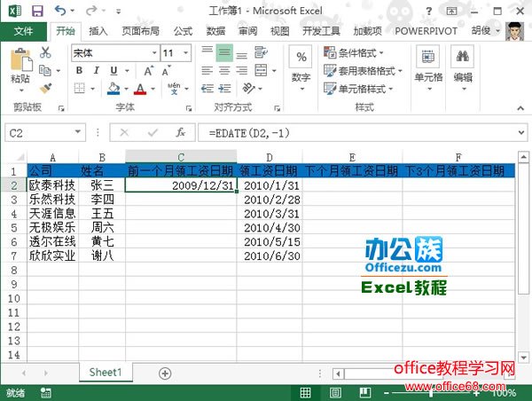Select column C header
This screenshot has width=532, height=401.
pos(181,157)
